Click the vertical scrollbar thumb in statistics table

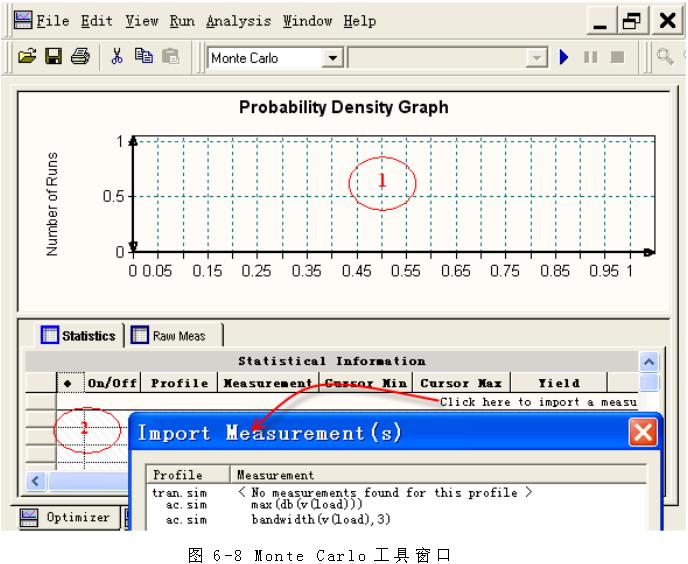pos(649,382)
